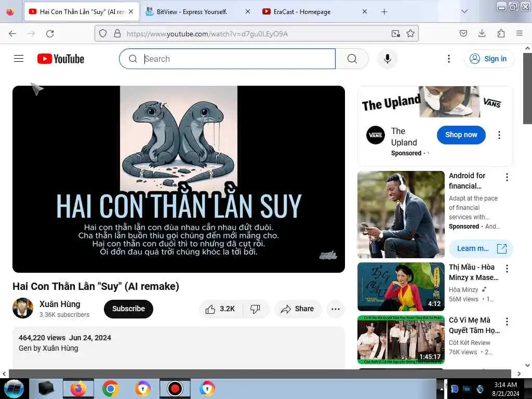This screenshot has width=532, height=399.
Task: Expand the video description box
Action: tap(179, 347)
